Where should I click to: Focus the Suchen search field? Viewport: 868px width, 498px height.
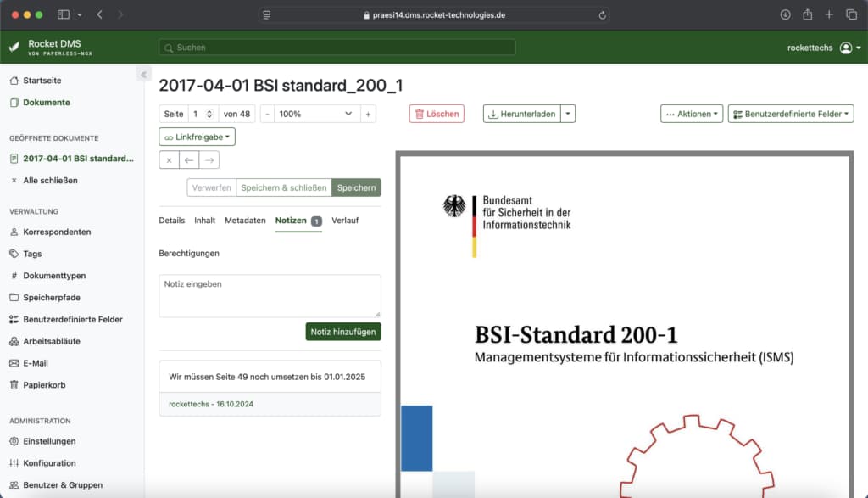[337, 48]
